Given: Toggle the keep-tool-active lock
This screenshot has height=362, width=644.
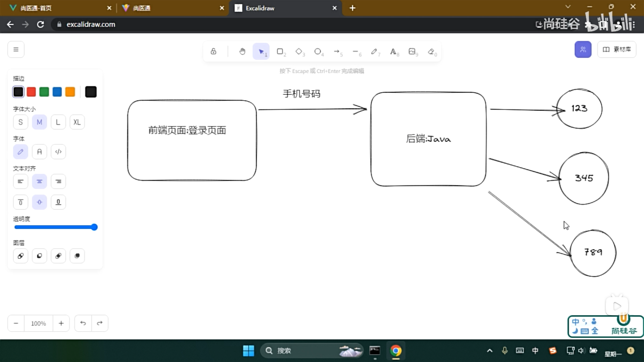Looking at the screenshot, I should point(213,51).
